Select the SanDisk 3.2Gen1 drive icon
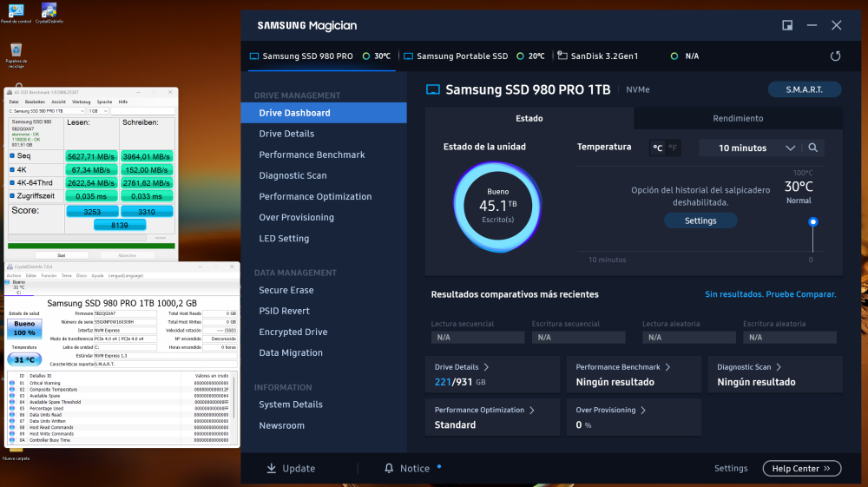The image size is (868, 487). click(x=562, y=56)
